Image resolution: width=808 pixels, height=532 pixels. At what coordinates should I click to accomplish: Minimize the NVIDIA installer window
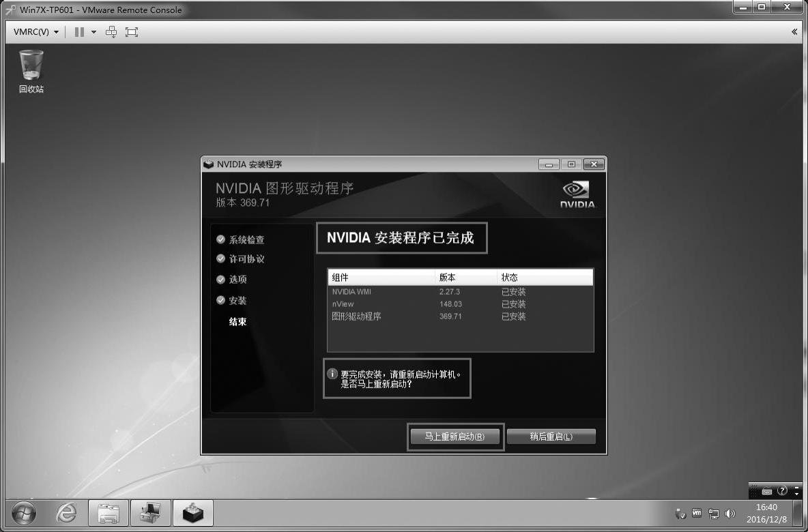[x=549, y=164]
